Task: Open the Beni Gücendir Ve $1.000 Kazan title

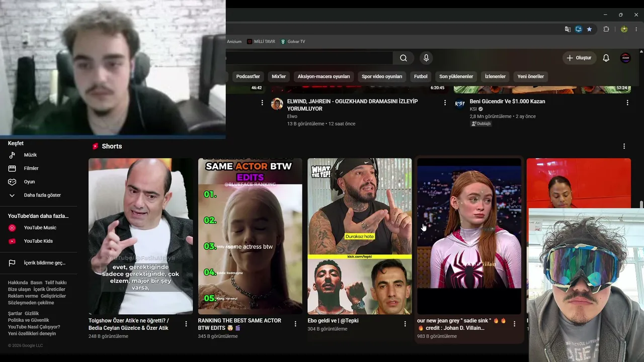Action: pos(508,102)
